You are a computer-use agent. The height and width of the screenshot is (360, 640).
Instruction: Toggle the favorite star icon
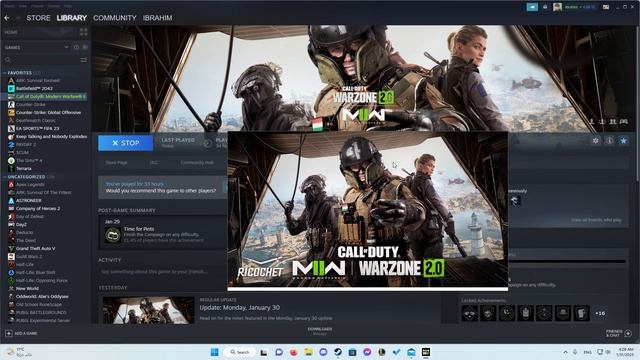click(623, 140)
